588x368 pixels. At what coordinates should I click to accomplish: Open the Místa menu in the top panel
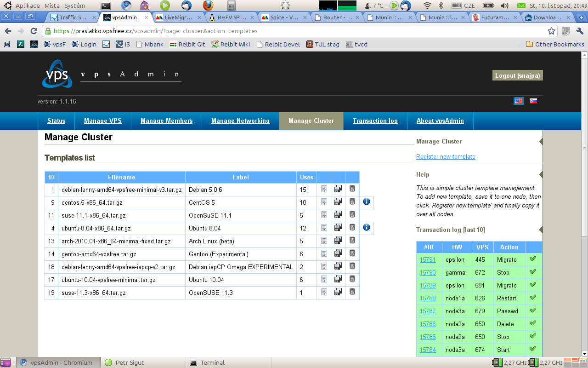click(x=52, y=6)
